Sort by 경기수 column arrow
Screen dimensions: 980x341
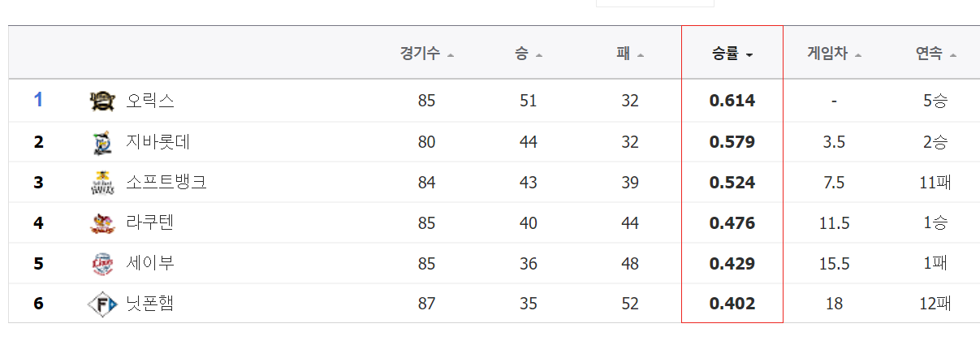451,55
